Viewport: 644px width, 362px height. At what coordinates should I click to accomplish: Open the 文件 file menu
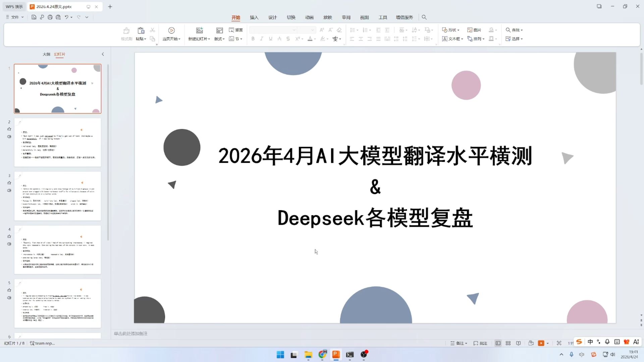[x=15, y=17]
